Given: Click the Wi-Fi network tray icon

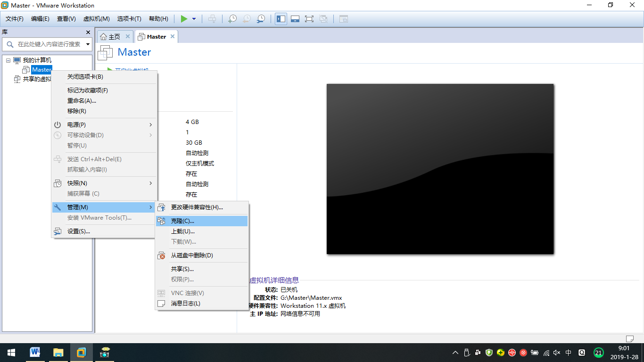Looking at the screenshot, I should (546, 353).
